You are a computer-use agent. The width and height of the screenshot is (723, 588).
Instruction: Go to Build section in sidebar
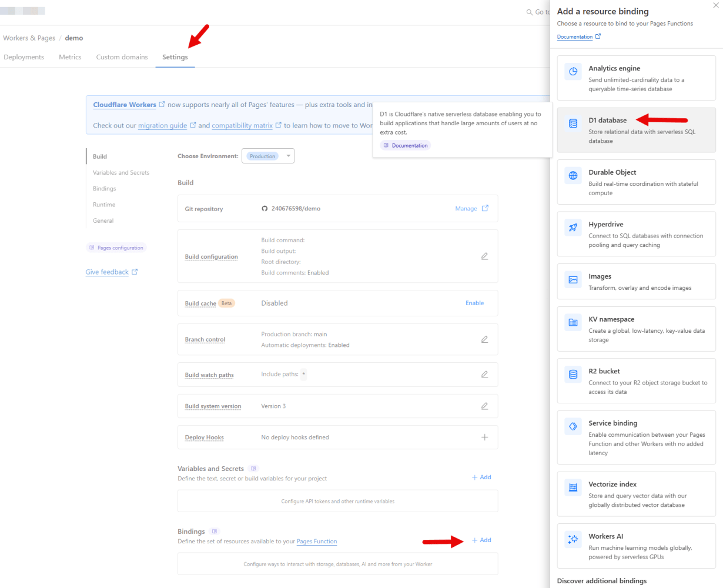[x=100, y=156]
